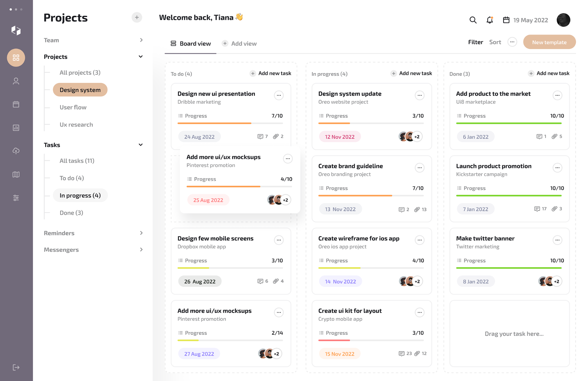The height and width of the screenshot is (381, 588).
Task: Collapse the Tasks section chevron
Action: pyautogui.click(x=140, y=145)
